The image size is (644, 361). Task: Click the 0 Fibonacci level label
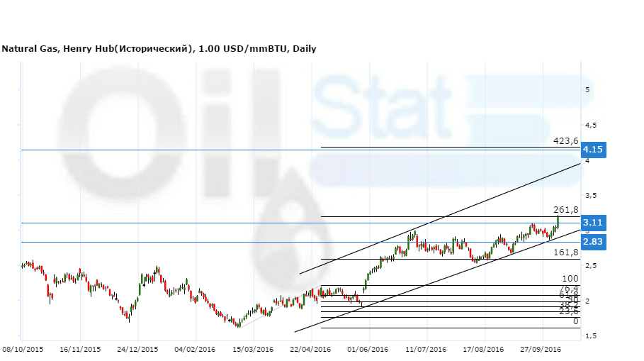point(576,321)
